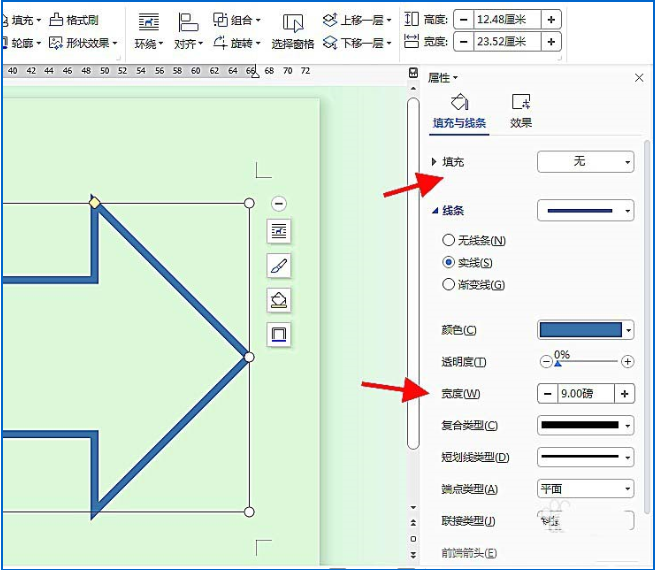656x570 pixels.
Task: Click the 格式刷 format painter
Action: point(74,20)
